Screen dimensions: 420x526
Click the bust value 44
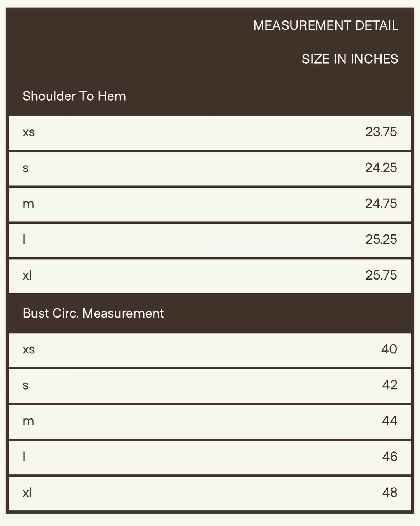pyautogui.click(x=389, y=421)
